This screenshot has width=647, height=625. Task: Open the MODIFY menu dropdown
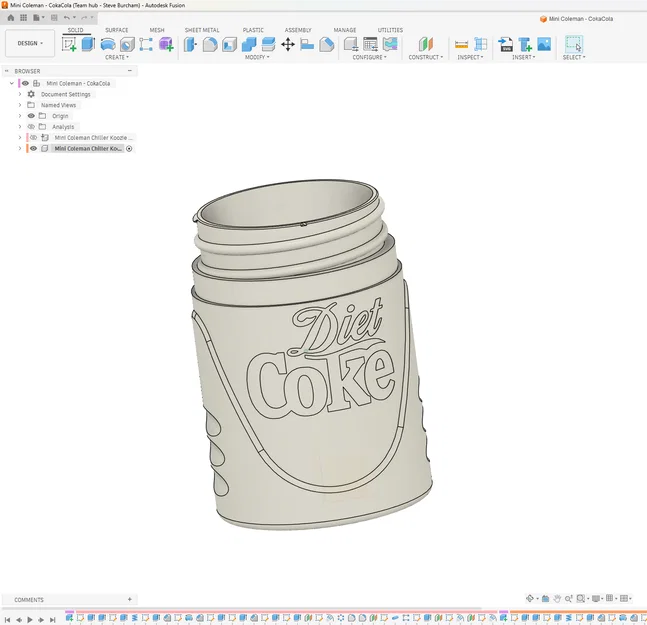click(x=257, y=57)
